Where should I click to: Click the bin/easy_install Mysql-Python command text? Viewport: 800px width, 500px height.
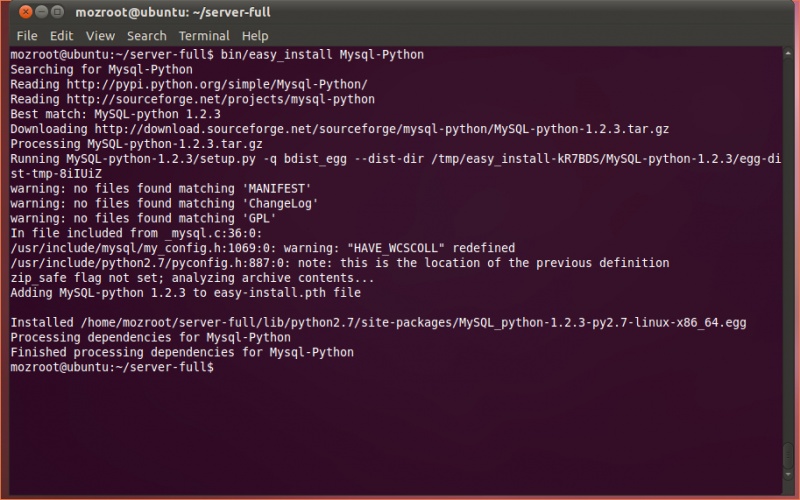(x=322, y=55)
